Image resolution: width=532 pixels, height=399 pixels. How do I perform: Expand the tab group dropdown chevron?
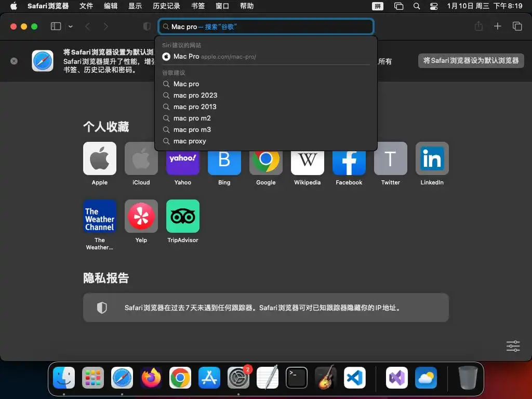[71, 26]
